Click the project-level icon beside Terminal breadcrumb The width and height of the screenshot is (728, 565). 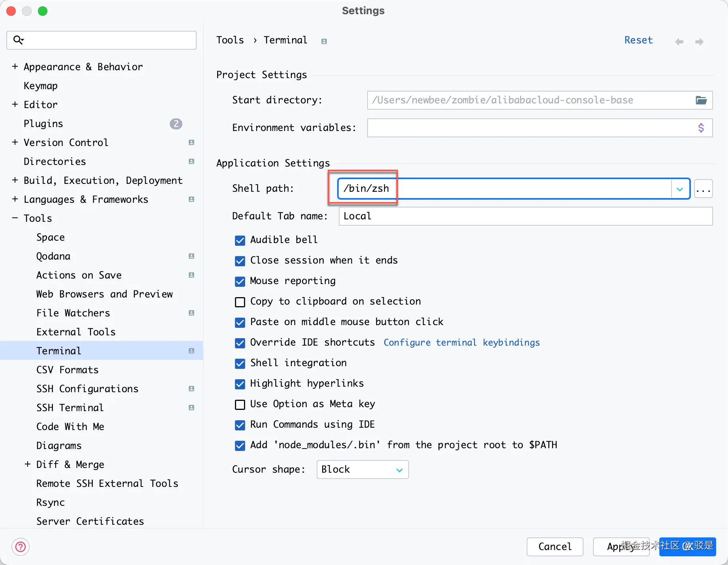(324, 41)
